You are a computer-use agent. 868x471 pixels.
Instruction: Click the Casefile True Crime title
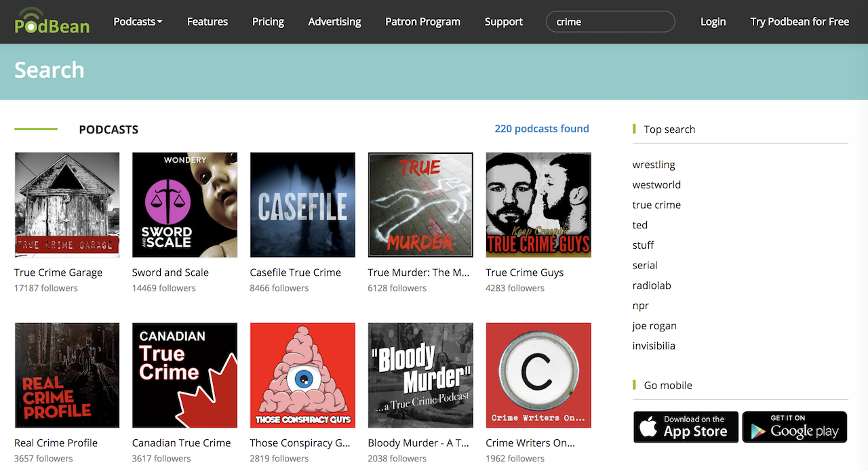(295, 272)
